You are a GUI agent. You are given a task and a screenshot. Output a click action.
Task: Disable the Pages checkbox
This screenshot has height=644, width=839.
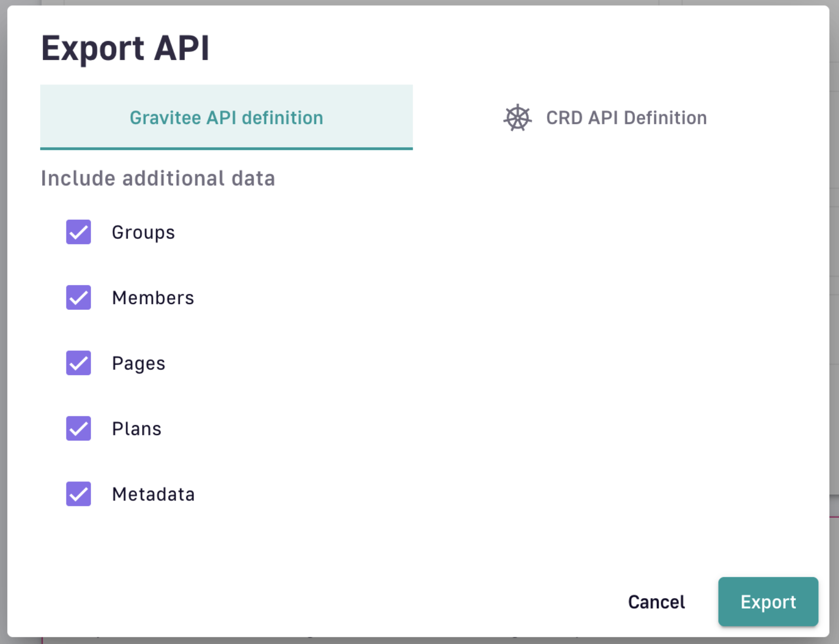coord(78,363)
